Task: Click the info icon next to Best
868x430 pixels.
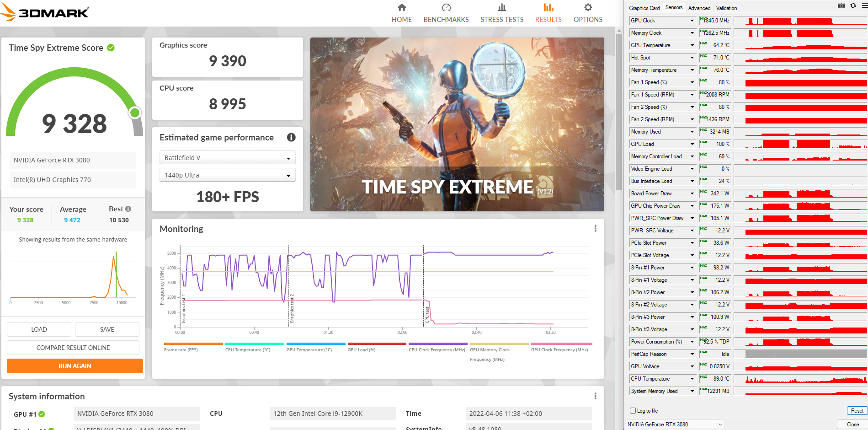Action: click(x=128, y=209)
